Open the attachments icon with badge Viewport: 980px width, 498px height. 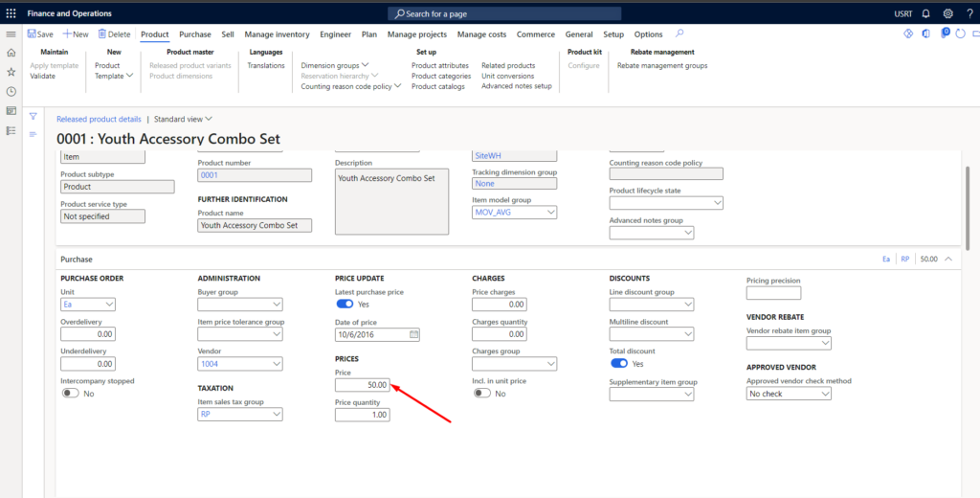pos(945,34)
